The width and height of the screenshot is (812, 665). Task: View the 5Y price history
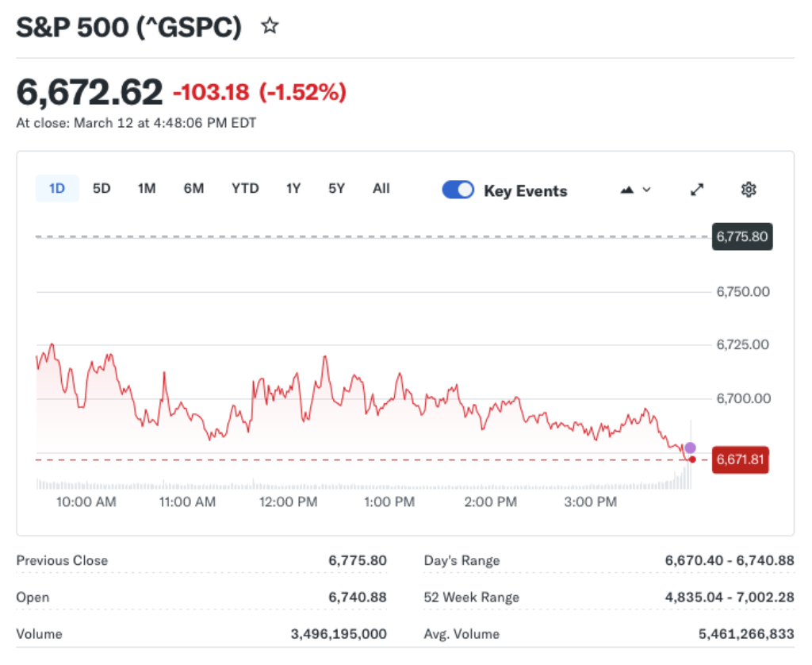point(335,189)
